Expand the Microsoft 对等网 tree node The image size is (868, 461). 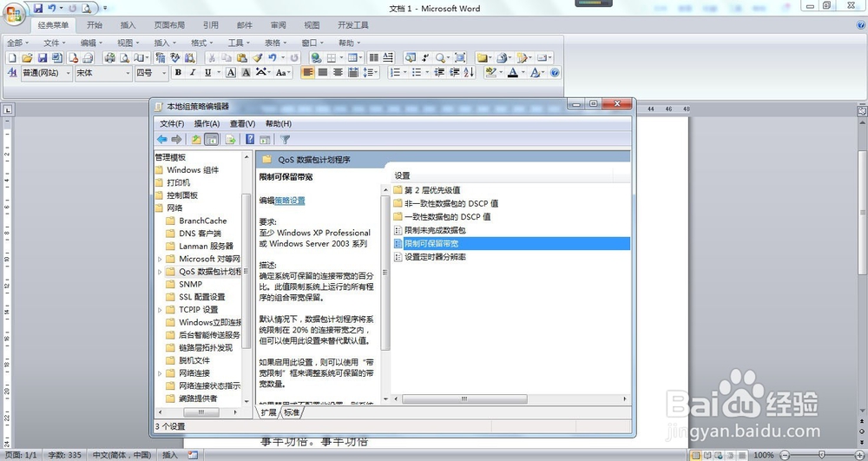coord(160,259)
